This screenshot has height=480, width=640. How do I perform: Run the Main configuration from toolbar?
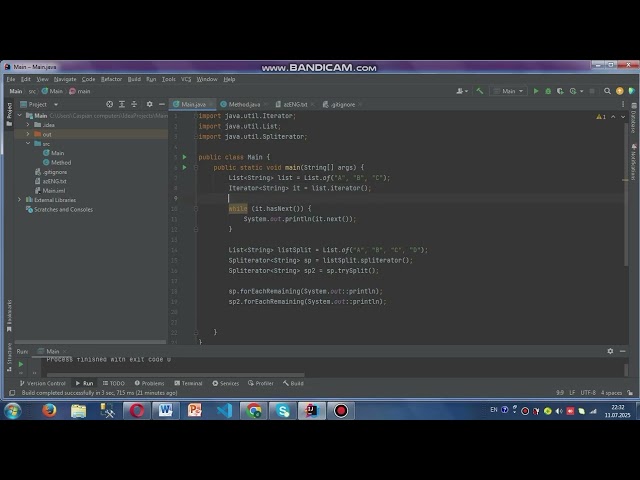click(x=536, y=91)
